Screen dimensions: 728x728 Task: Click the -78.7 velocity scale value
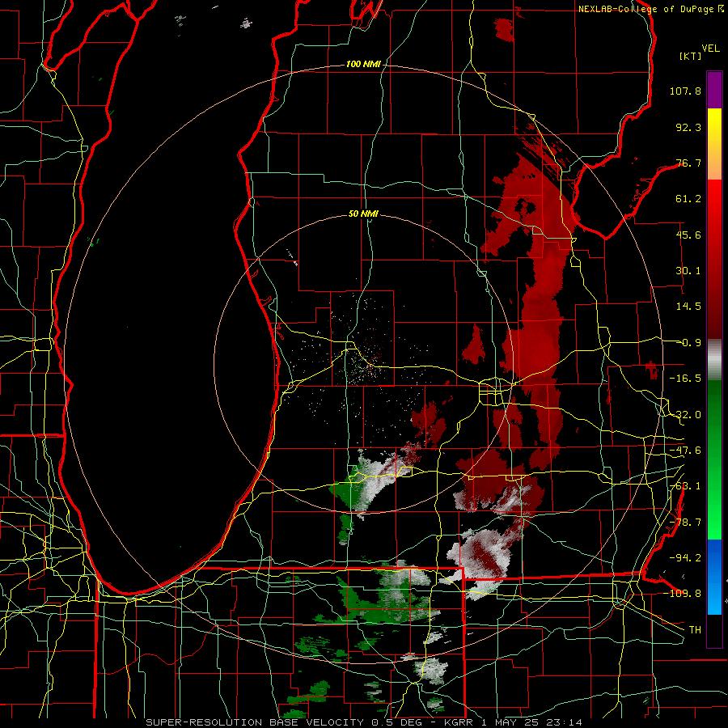685,523
